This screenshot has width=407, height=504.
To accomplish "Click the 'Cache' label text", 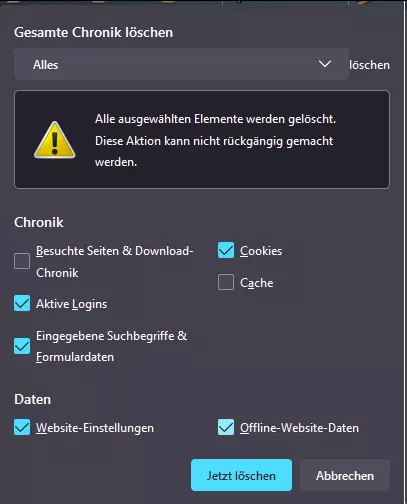I will coord(257,283).
